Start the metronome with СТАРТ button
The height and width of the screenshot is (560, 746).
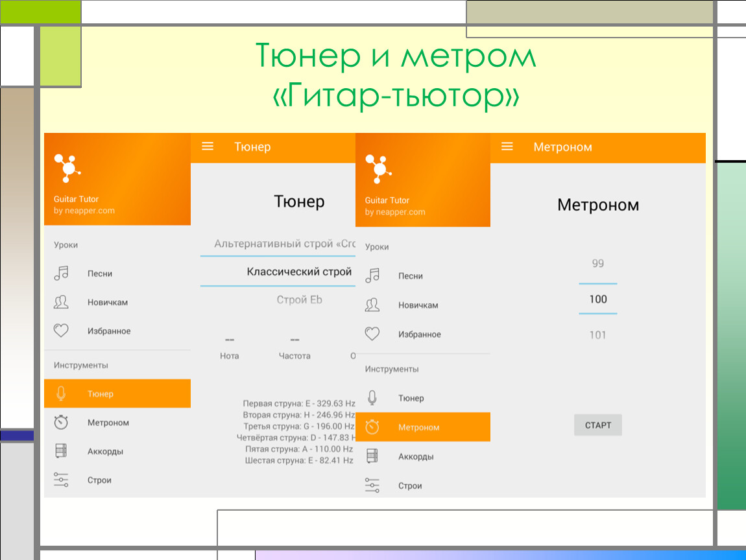click(x=597, y=425)
